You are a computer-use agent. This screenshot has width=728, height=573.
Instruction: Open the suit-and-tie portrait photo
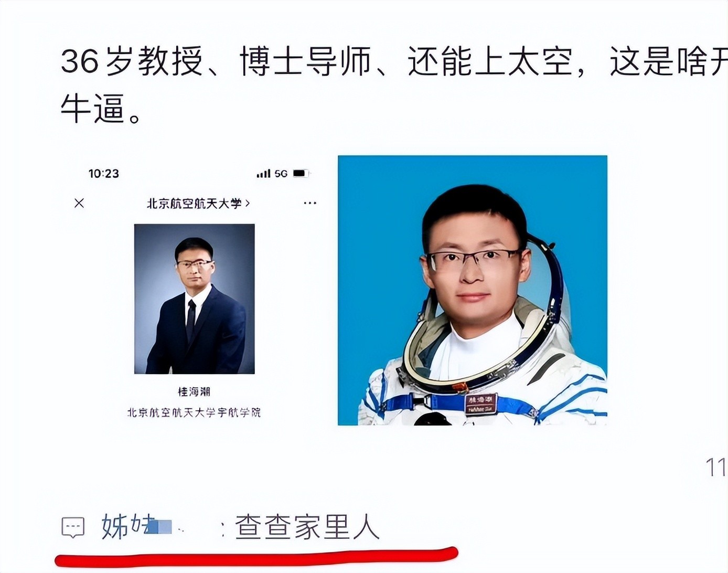click(x=195, y=299)
